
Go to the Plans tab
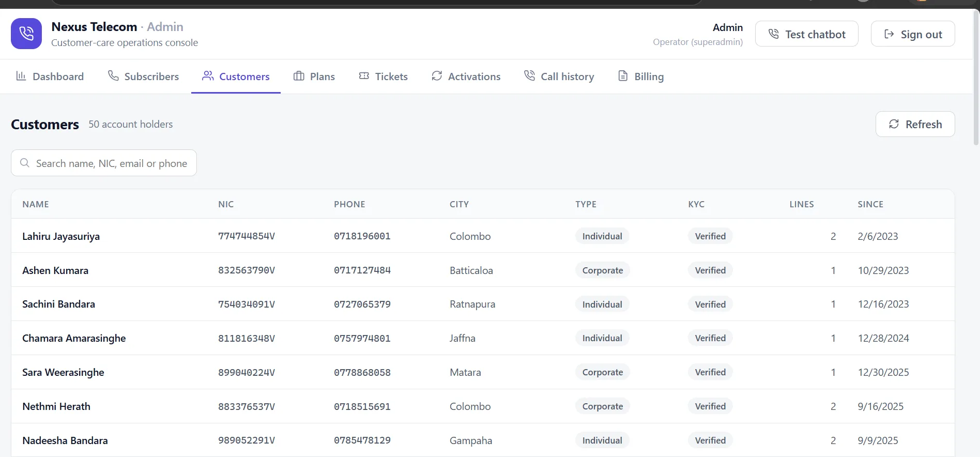(314, 77)
